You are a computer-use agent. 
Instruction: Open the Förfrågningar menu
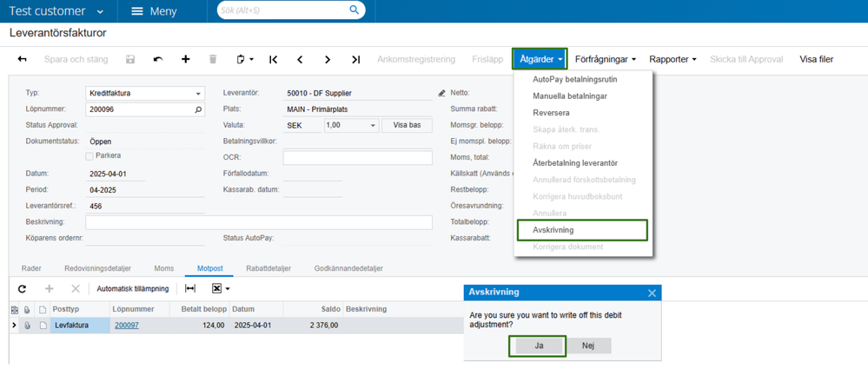click(x=605, y=59)
